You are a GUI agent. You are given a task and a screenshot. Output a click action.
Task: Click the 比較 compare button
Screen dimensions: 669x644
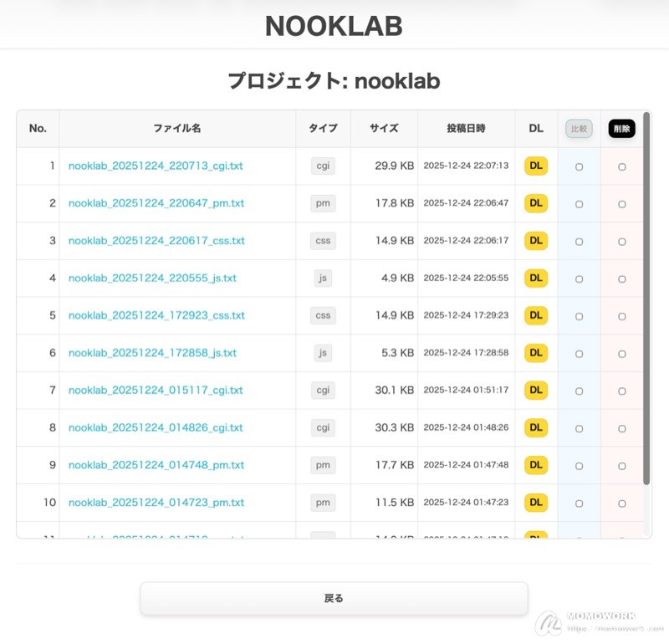click(x=579, y=129)
